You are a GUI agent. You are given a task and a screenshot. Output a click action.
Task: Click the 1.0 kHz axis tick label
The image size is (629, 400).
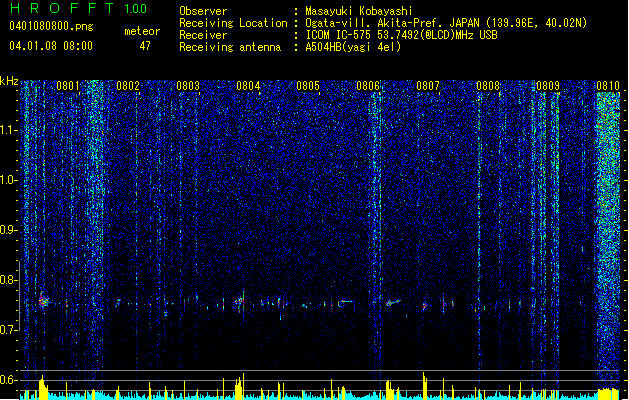[x=9, y=180]
